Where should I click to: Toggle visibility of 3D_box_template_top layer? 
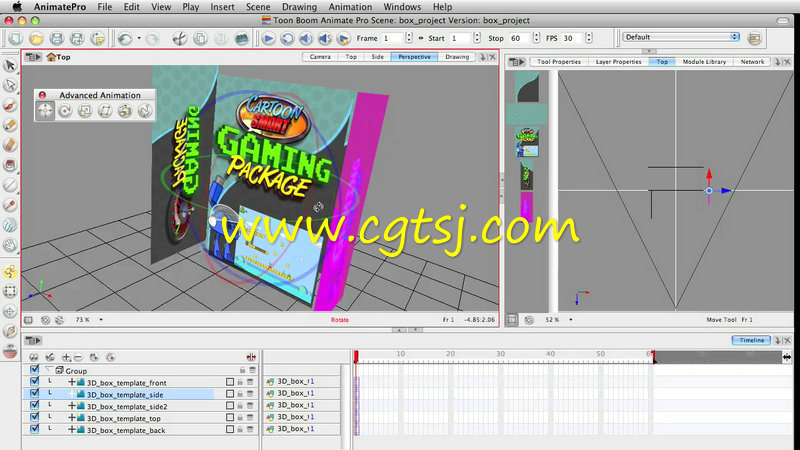[x=34, y=417]
